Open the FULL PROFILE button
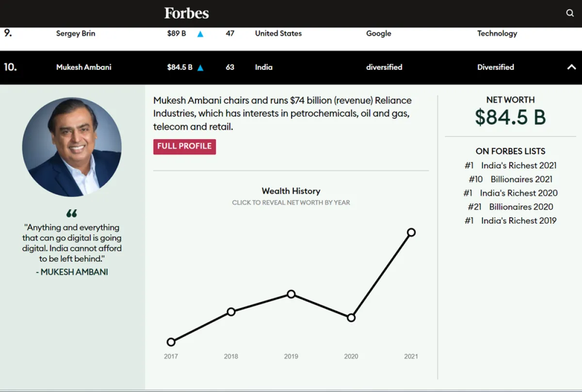This screenshot has width=582, height=392. pos(184,147)
